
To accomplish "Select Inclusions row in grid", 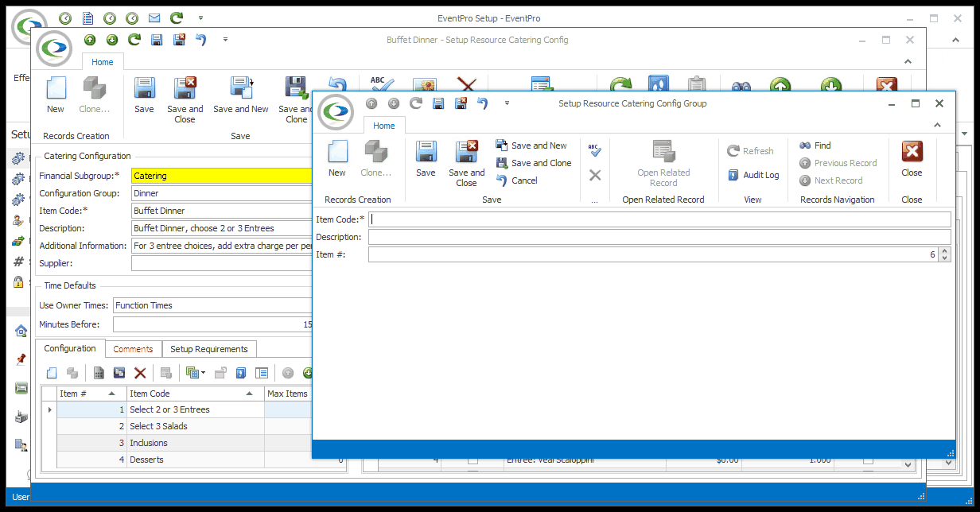I will click(194, 443).
